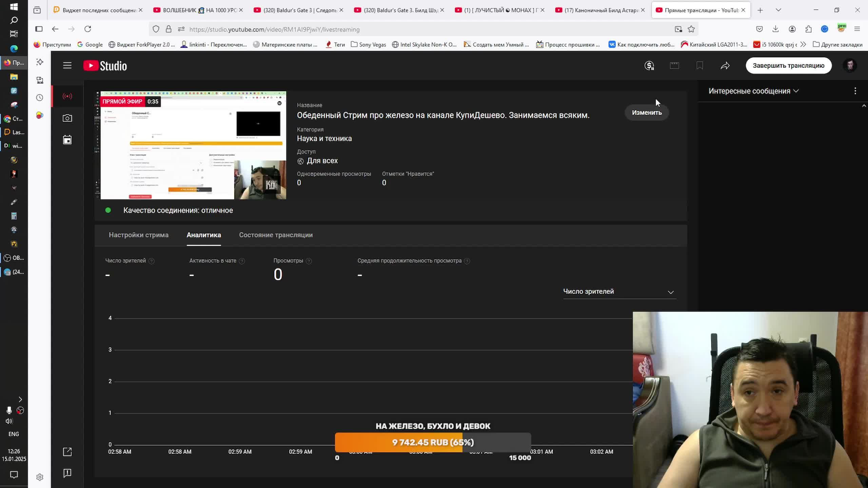
Task: Click the bookmark marker icon in header
Action: (699, 66)
